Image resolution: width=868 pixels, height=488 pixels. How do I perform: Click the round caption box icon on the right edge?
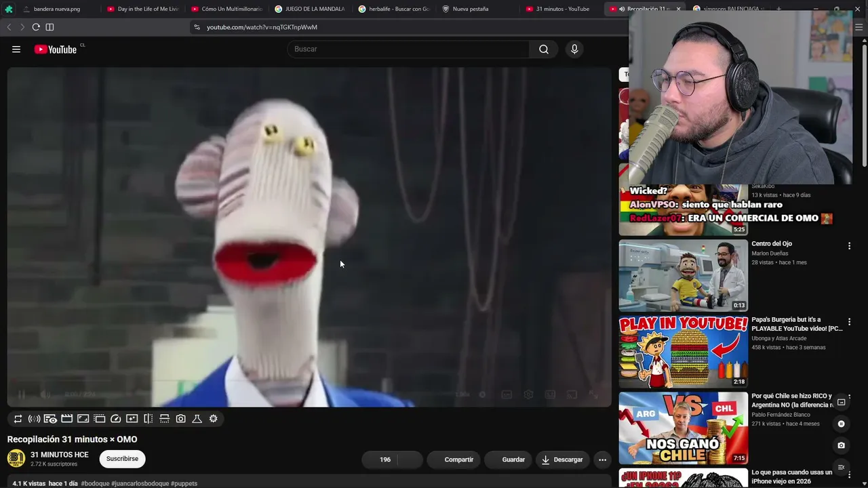(841, 402)
